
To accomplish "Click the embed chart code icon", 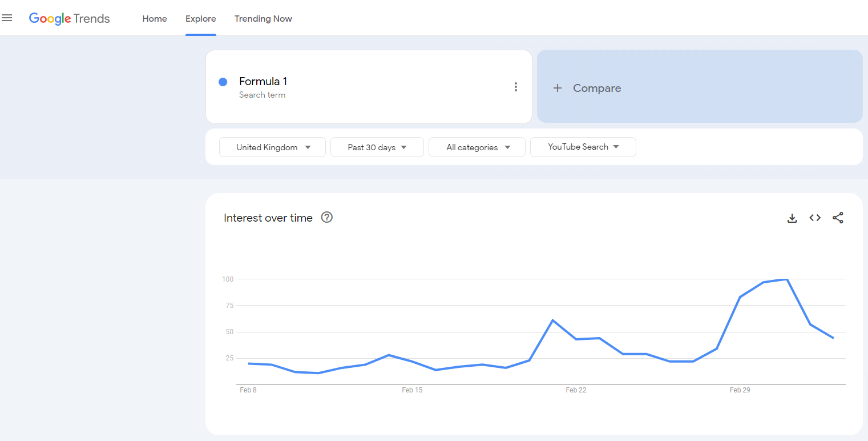I will coord(815,218).
